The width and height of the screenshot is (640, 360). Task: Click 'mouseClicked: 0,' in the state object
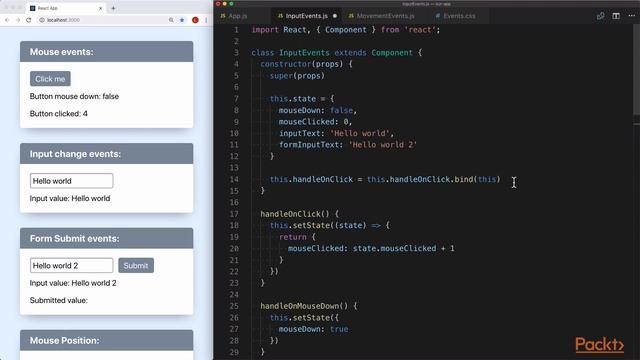315,122
